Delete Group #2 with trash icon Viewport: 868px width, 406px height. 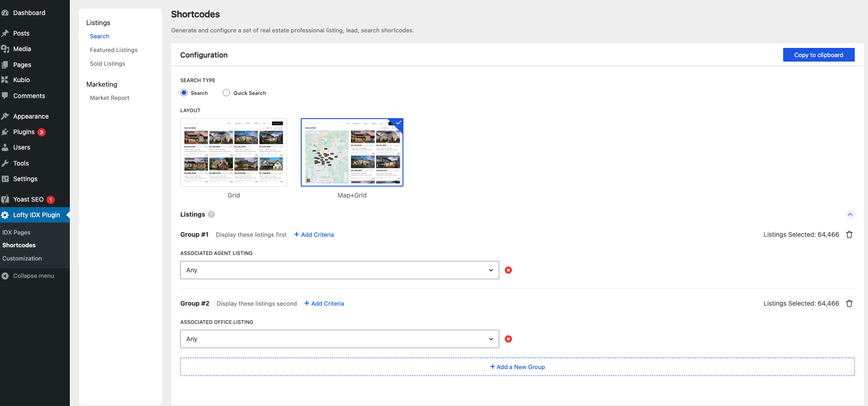pos(849,303)
